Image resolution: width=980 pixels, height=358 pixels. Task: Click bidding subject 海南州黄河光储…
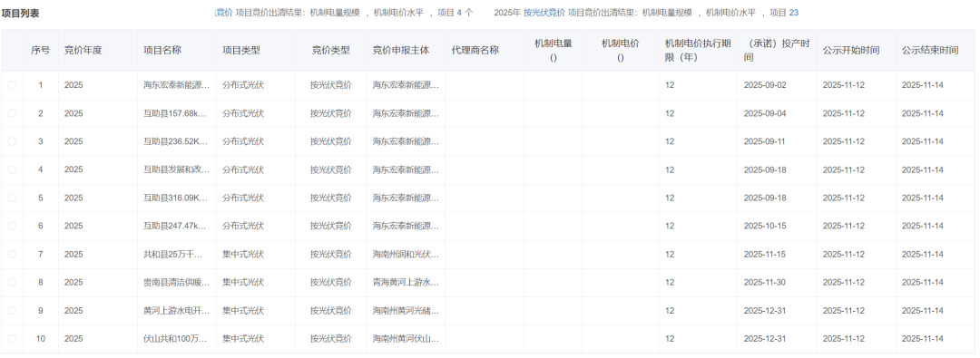pyautogui.click(x=407, y=311)
